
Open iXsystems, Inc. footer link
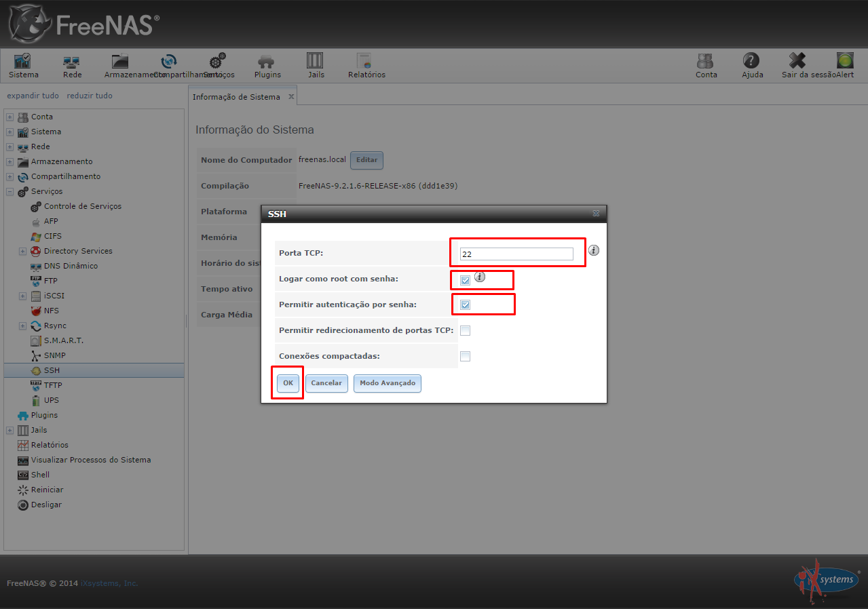[109, 583]
